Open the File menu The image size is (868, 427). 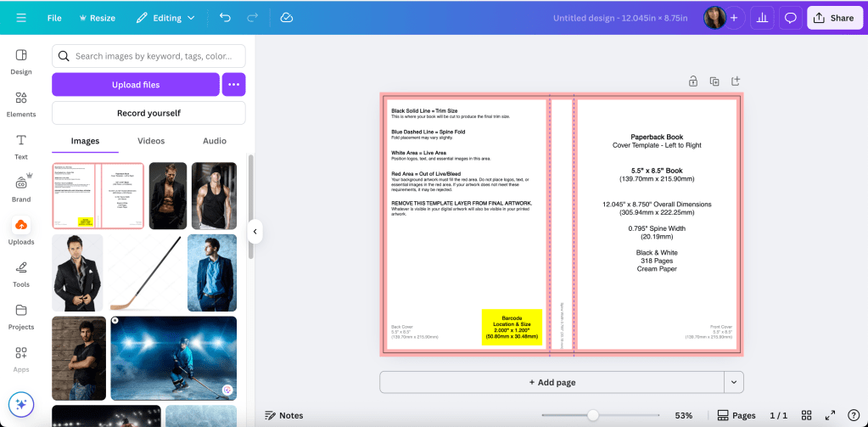click(54, 18)
